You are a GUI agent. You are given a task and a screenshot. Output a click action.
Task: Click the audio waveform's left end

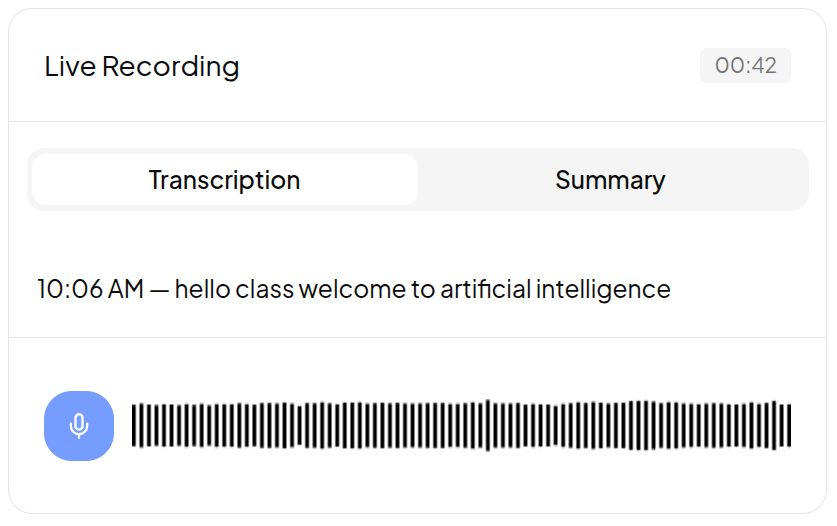[135, 426]
